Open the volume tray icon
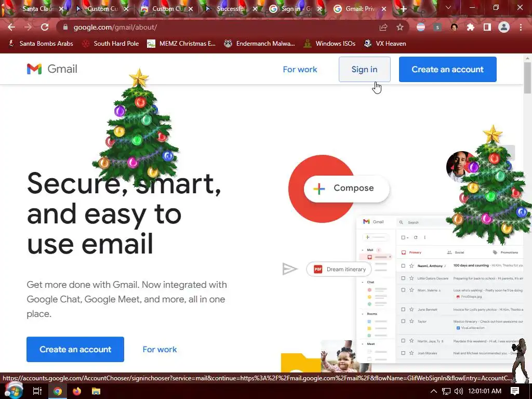532x399 pixels. (458, 391)
